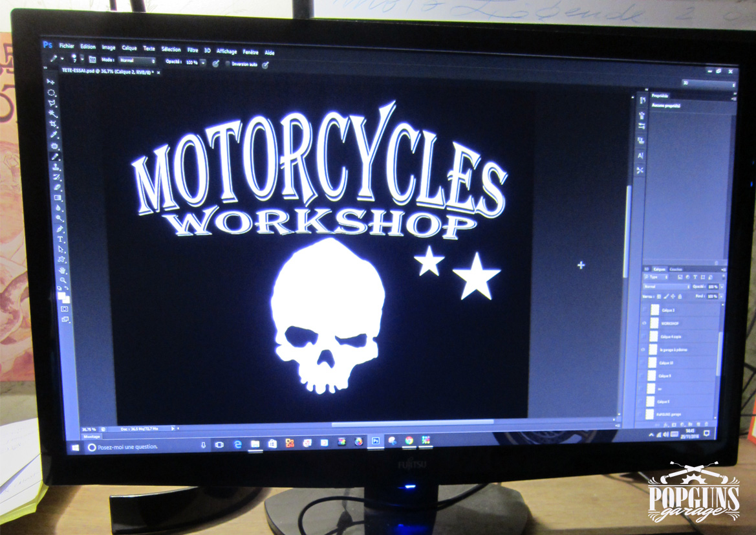Open the Opacité dropdown in options bar
The image size is (756, 535).
coord(203,62)
